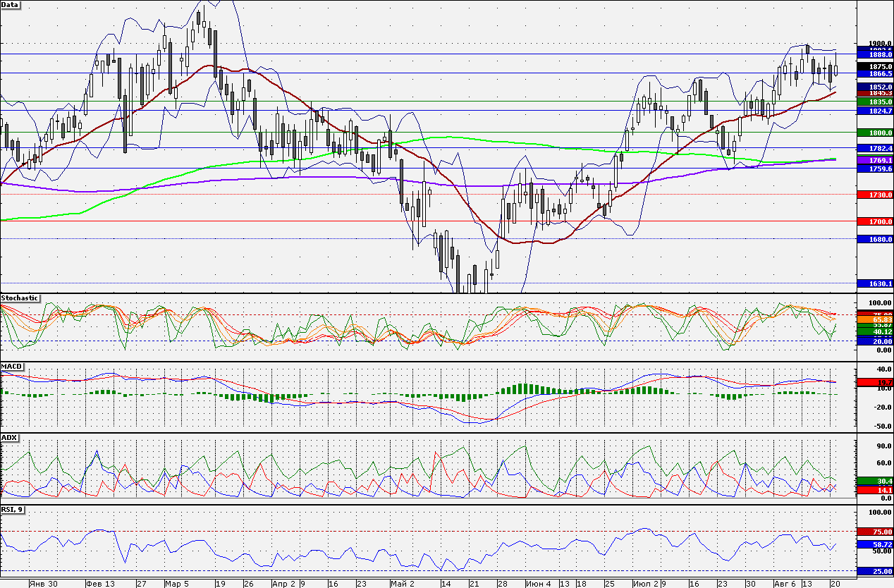Screen dimensions: 894x588
Task: Select the Stochastic indicator panel label
Action: point(20,298)
